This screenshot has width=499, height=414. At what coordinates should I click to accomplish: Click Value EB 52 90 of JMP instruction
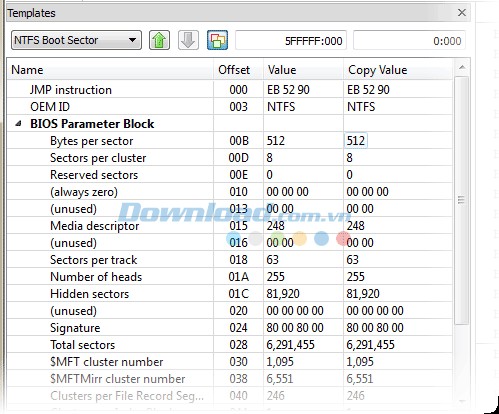coord(288,90)
